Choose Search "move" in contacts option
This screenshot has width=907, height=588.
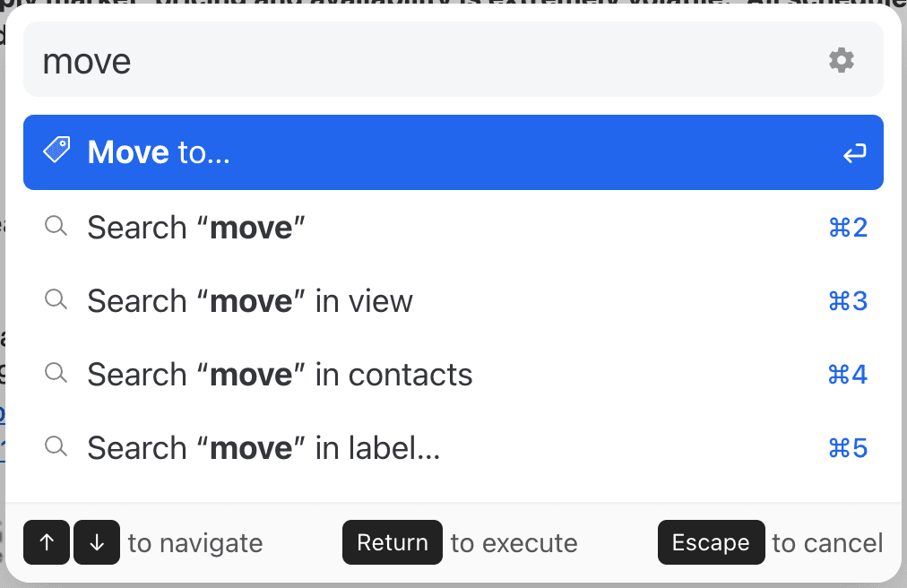point(453,374)
